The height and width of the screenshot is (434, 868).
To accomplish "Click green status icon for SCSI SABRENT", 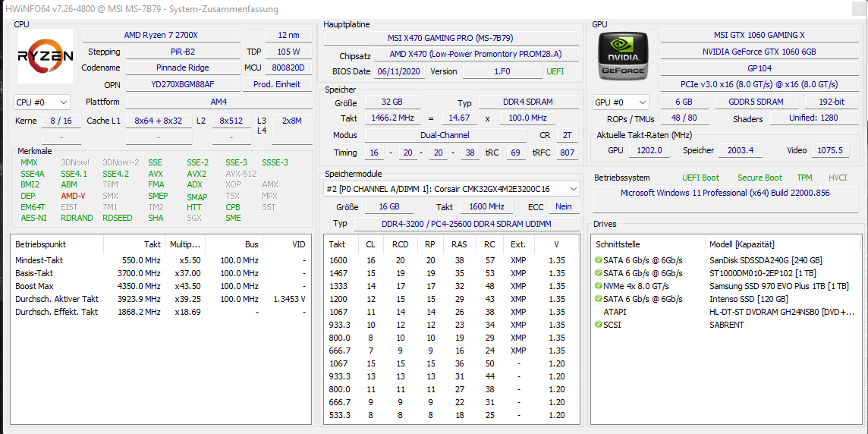I will (599, 325).
